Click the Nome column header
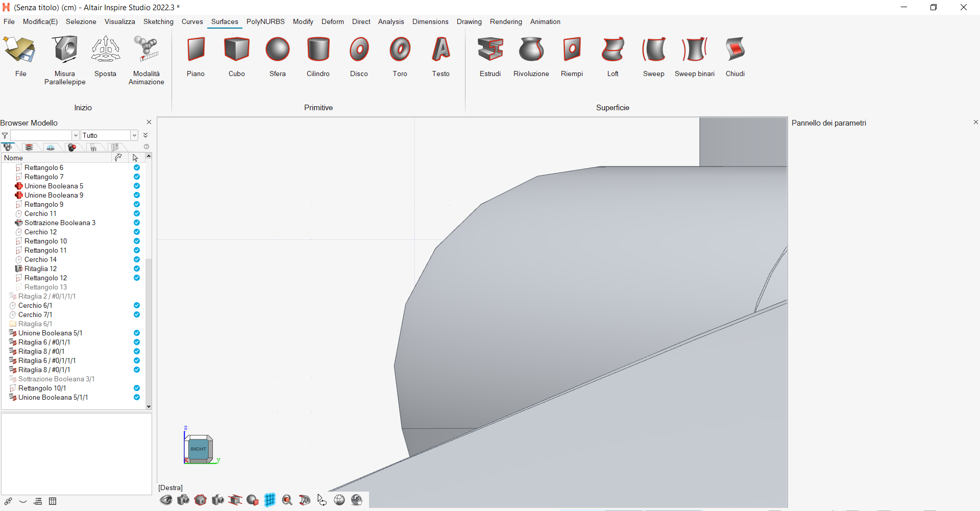 click(x=56, y=158)
